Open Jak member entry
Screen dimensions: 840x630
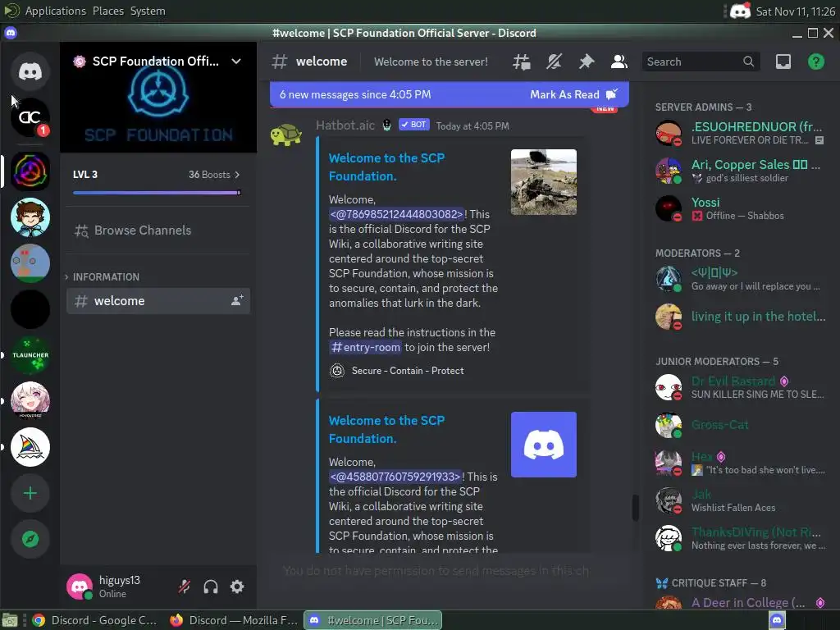(741, 500)
